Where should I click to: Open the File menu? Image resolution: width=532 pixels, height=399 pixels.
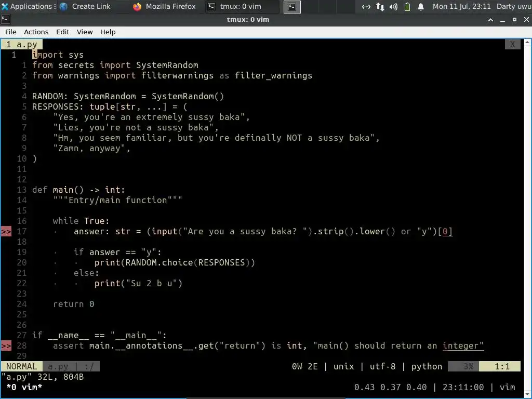[10, 32]
